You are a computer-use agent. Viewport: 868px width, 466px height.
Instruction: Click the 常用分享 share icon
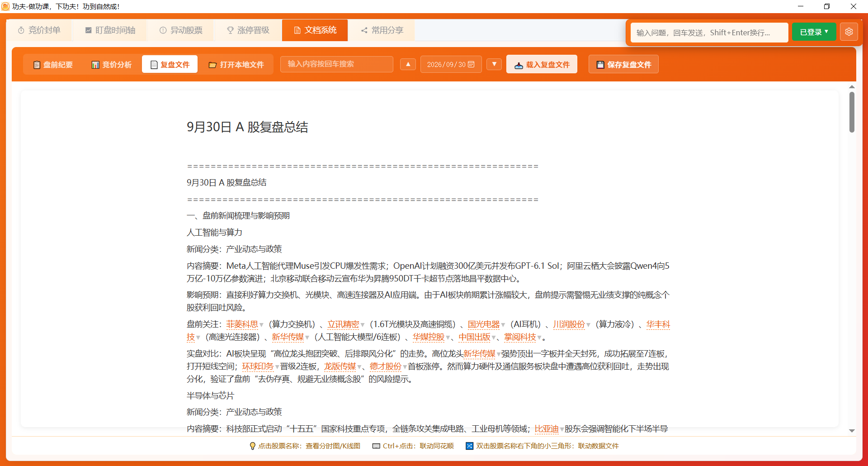point(364,30)
